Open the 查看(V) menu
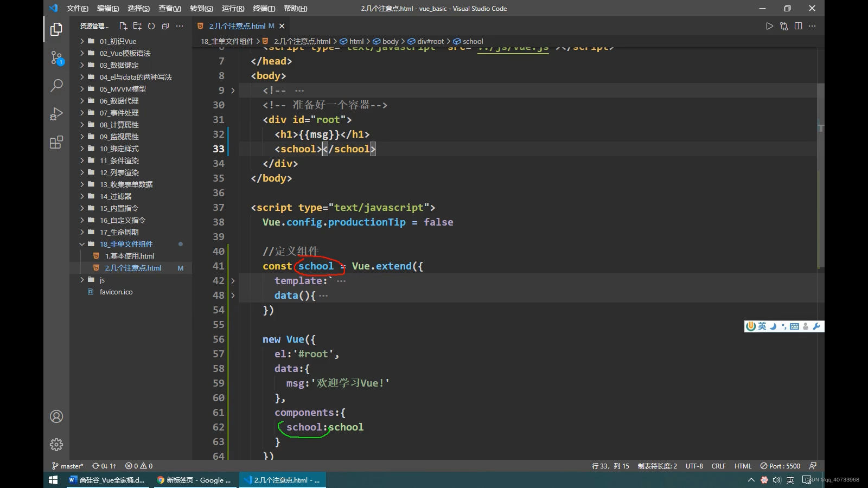This screenshot has width=868, height=488. (x=170, y=8)
